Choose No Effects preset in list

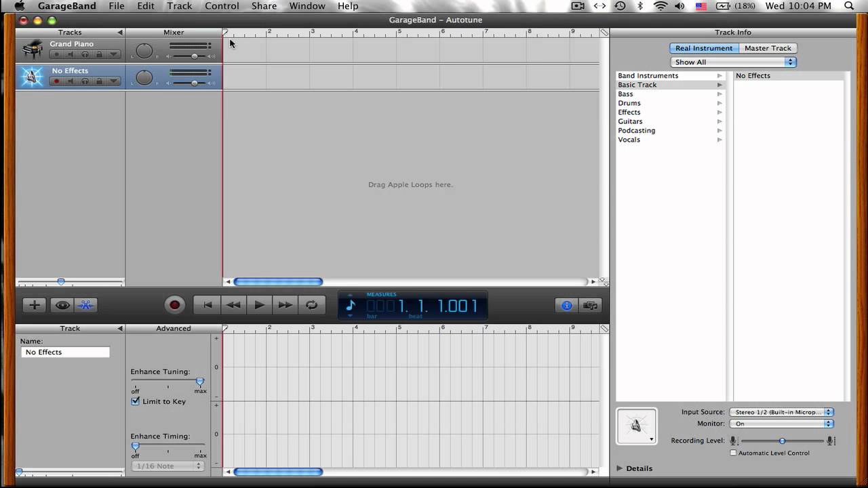[x=789, y=76]
